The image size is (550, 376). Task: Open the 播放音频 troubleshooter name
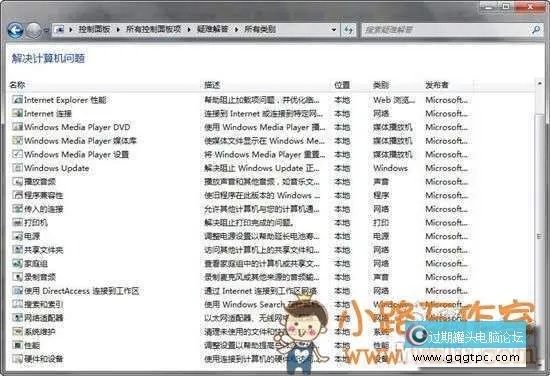pyautogui.click(x=40, y=182)
